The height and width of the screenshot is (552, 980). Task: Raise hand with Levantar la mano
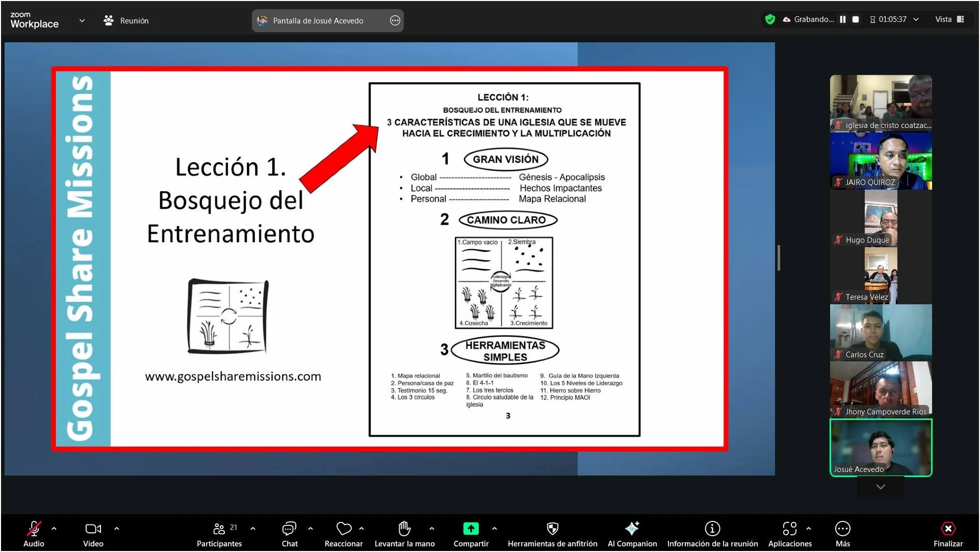(x=404, y=529)
